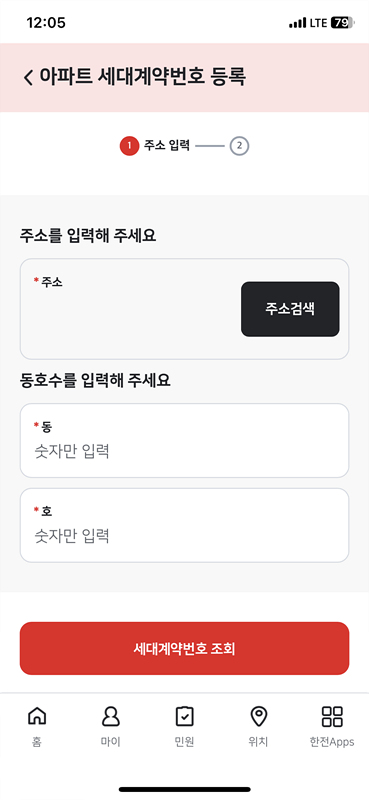
Task: Tap the 주소 입력 step label
Action: pos(167,146)
